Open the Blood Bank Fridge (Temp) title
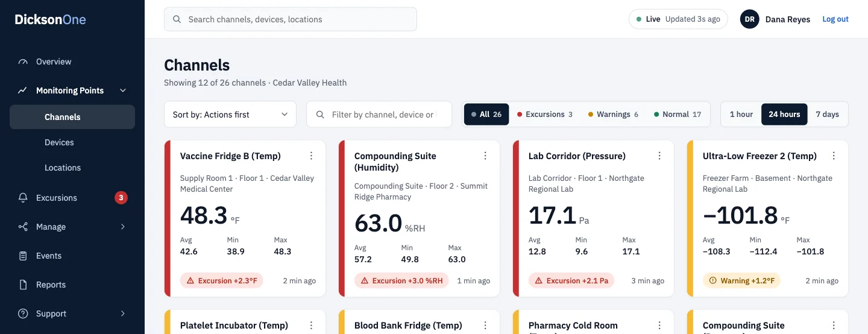This screenshot has height=334, width=868. tap(408, 326)
